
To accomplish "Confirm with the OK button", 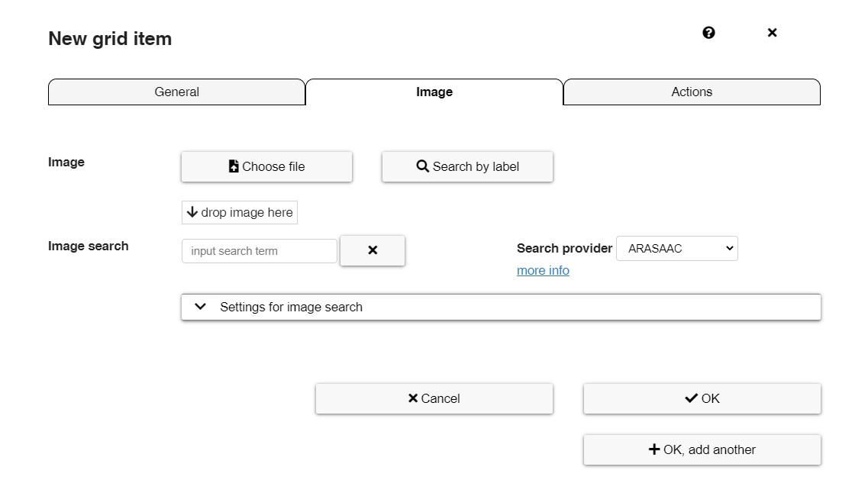I will [x=702, y=398].
